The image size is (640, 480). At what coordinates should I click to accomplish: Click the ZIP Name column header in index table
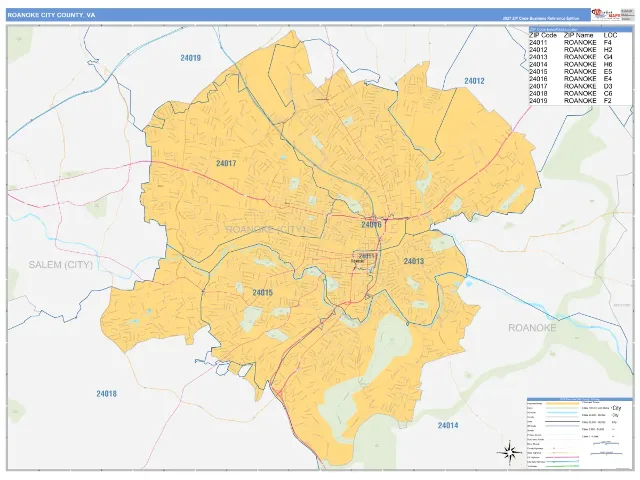click(x=578, y=36)
